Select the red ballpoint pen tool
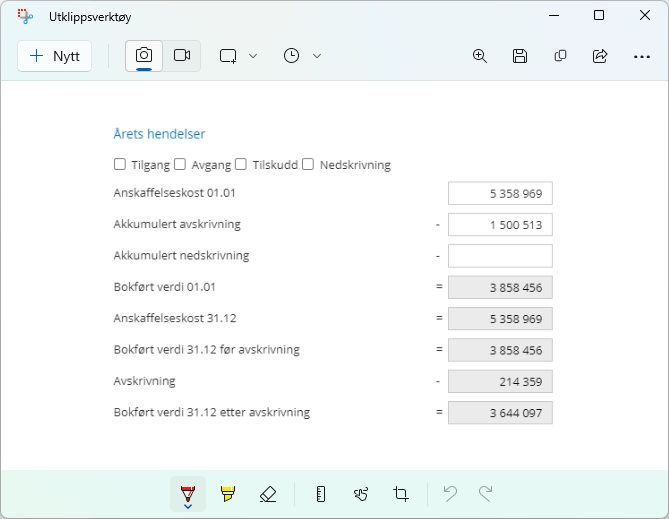This screenshot has height=519, width=669. pos(188,493)
